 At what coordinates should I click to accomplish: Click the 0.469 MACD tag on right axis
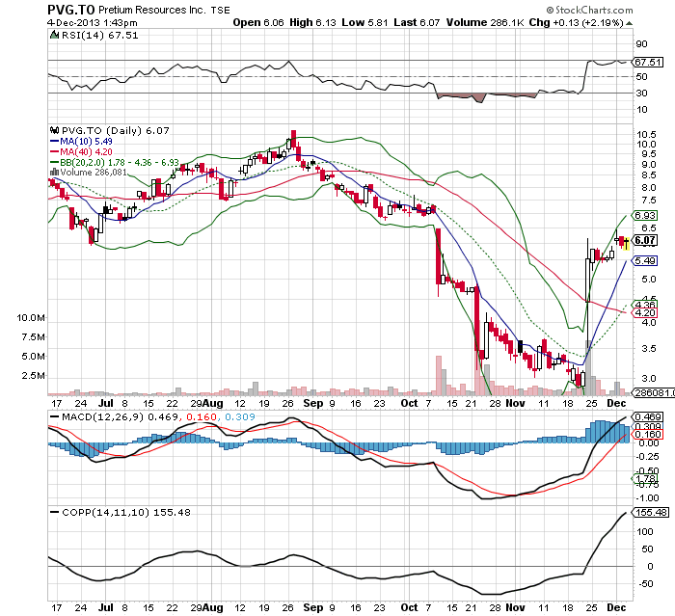pos(647,417)
